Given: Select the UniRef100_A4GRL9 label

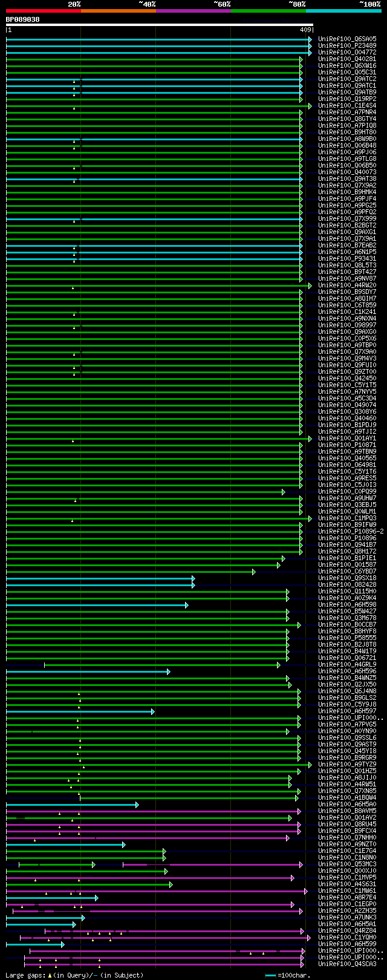Looking at the screenshot, I should click(347, 665).
